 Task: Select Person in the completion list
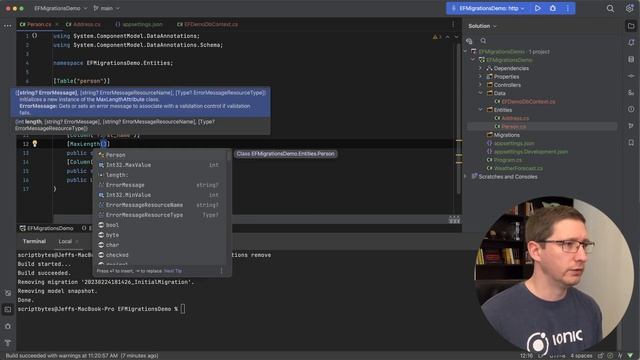coord(160,155)
